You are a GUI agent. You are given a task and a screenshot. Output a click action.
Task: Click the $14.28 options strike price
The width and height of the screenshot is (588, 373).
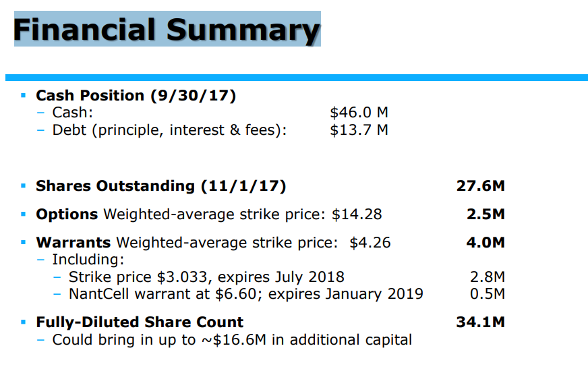click(357, 214)
